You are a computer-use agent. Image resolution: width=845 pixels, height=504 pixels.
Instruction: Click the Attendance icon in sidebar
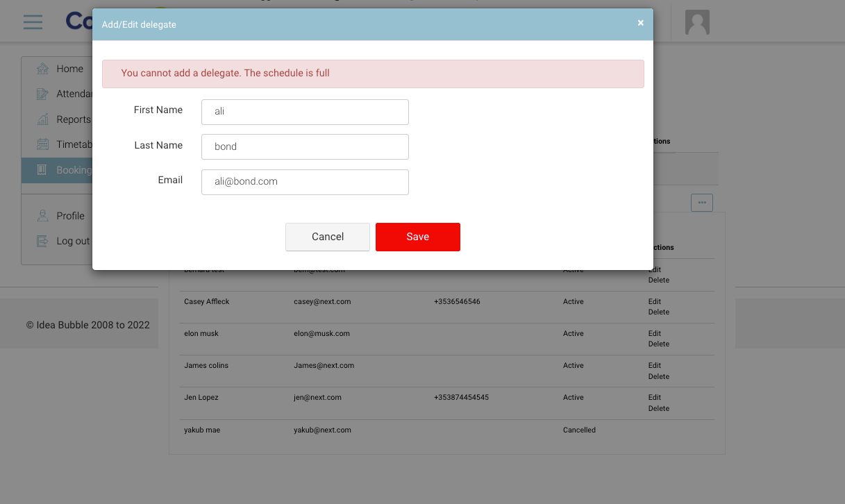[x=43, y=94]
